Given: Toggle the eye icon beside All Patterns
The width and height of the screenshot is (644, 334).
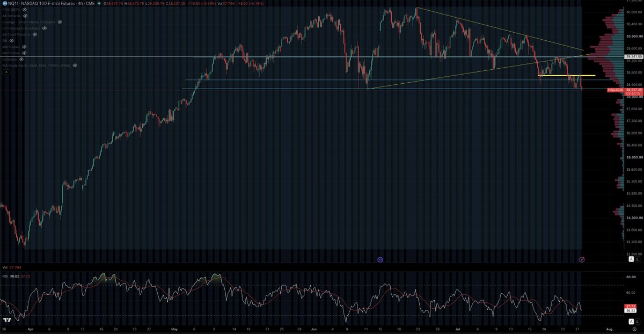Looking at the screenshot, I should (25, 16).
